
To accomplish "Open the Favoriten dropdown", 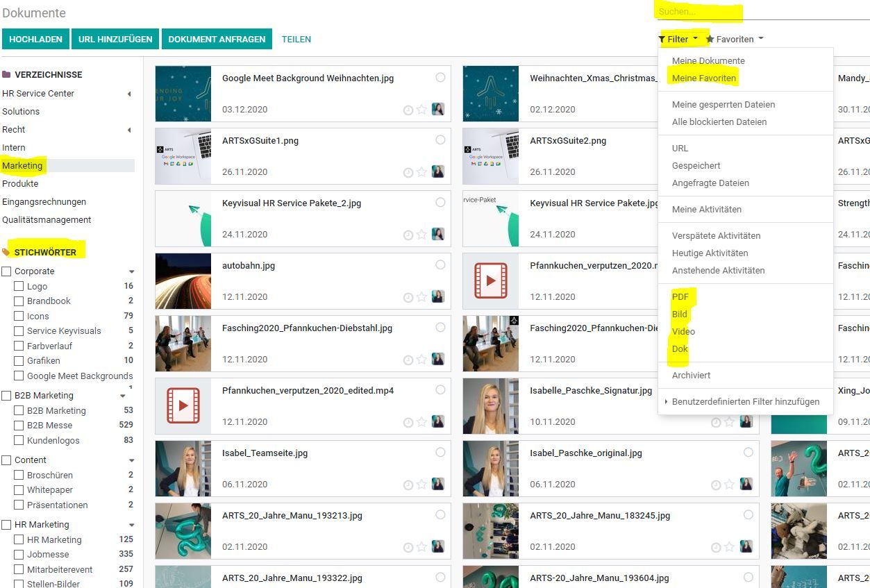I will pyautogui.click(x=735, y=39).
